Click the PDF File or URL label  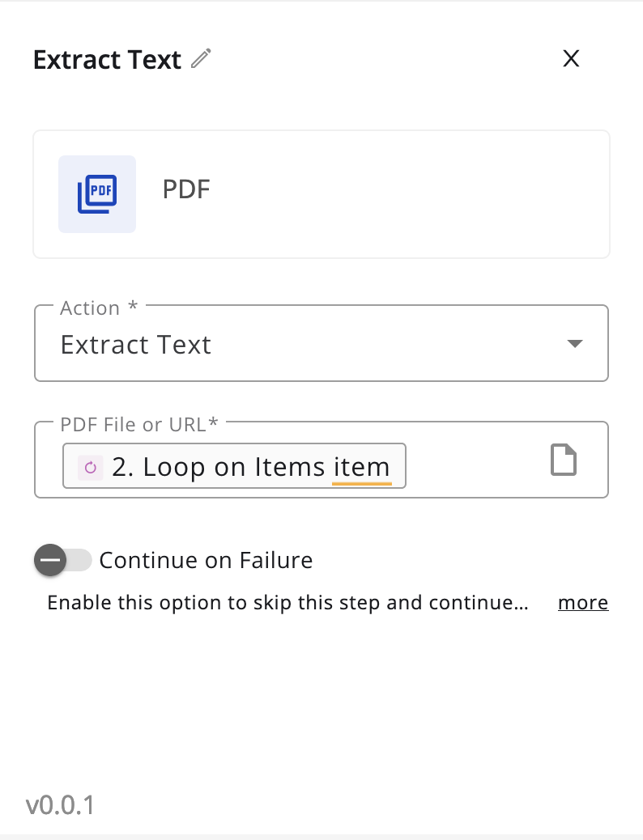(139, 424)
